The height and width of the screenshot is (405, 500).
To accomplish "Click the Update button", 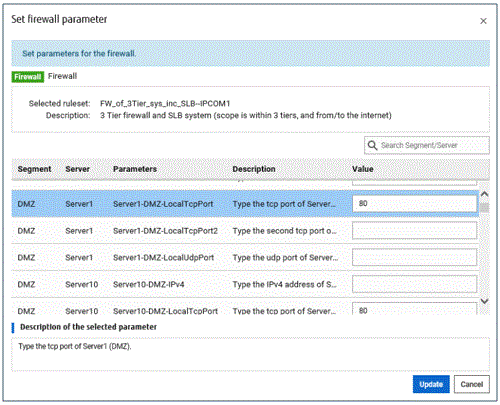I will tap(431, 384).
